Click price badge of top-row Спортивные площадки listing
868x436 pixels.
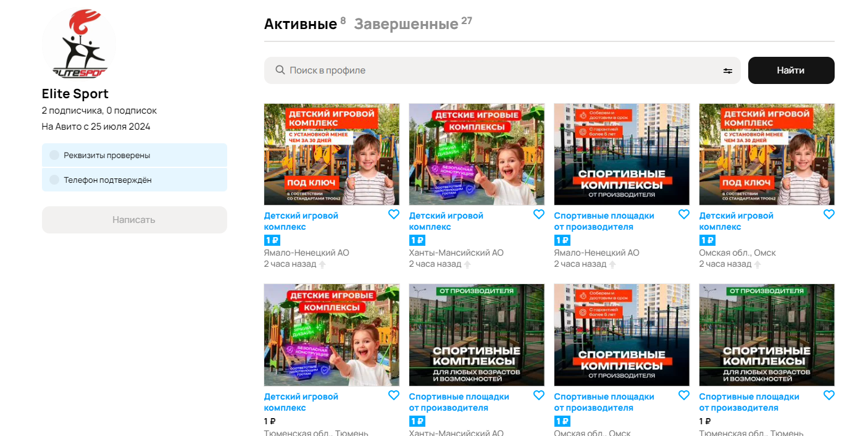tap(562, 240)
